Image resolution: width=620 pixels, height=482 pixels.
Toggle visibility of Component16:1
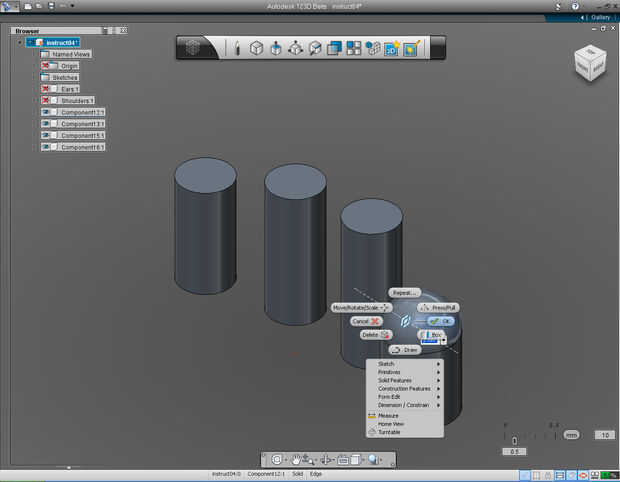46,147
